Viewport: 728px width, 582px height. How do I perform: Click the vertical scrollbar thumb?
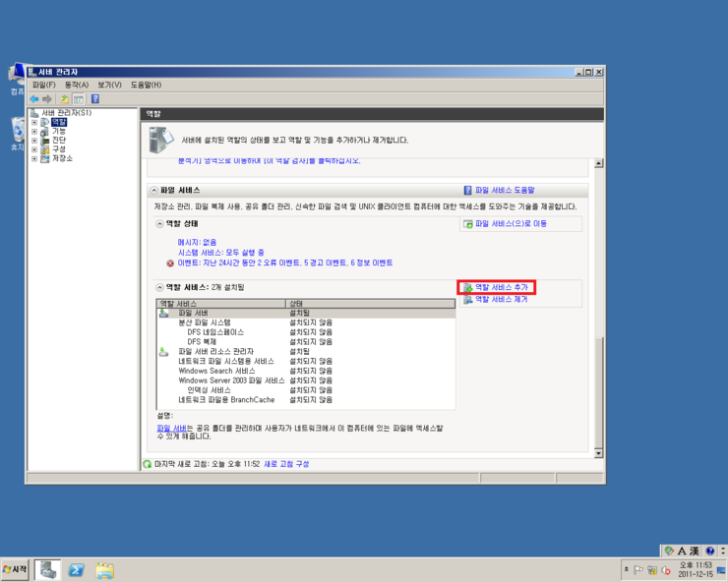[599, 392]
